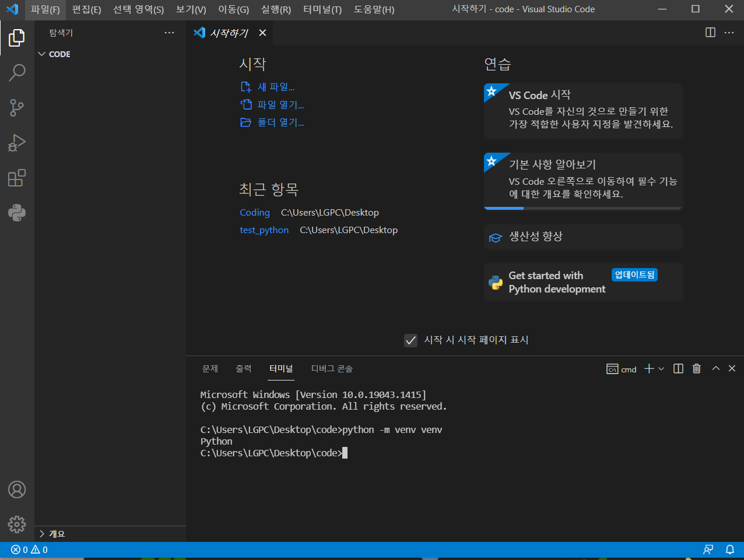Click the errors and warnings status indicator
Screen dimensions: 744x560
(x=29, y=550)
